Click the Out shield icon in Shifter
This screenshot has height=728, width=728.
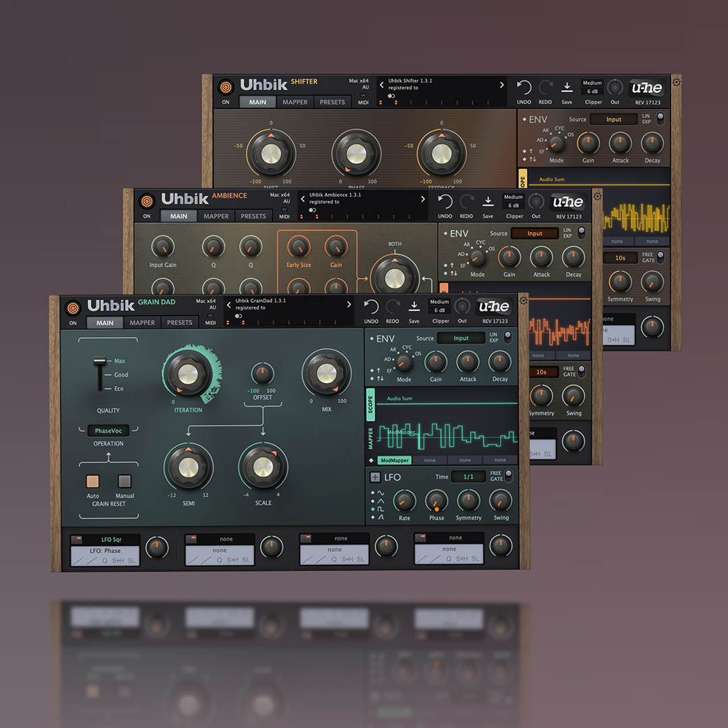615,87
